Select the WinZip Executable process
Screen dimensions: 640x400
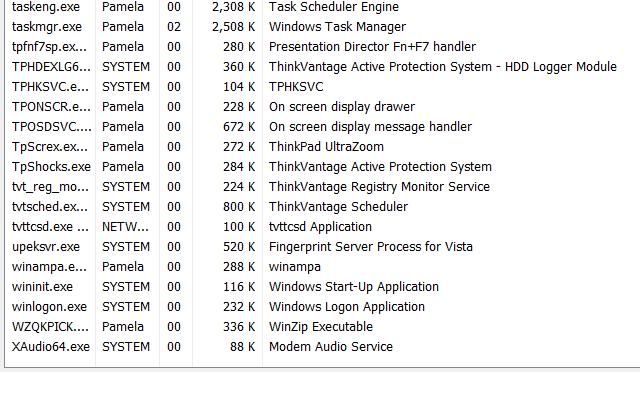tap(50, 327)
